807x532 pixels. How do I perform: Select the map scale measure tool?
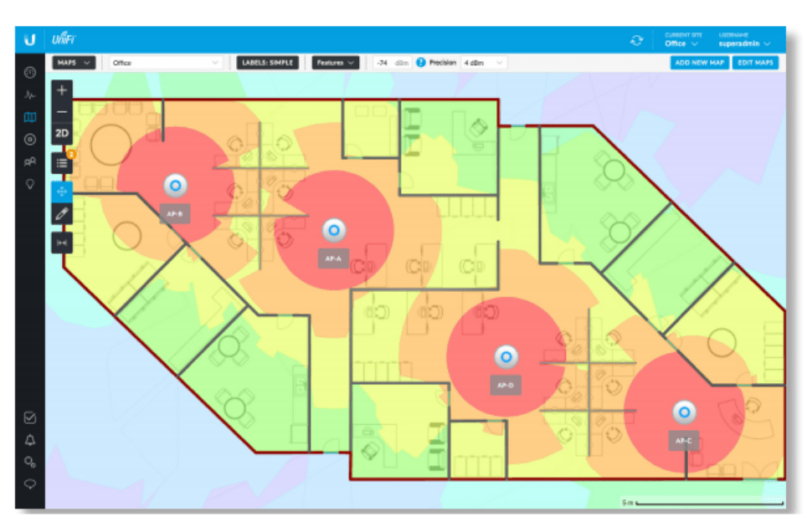click(x=62, y=242)
